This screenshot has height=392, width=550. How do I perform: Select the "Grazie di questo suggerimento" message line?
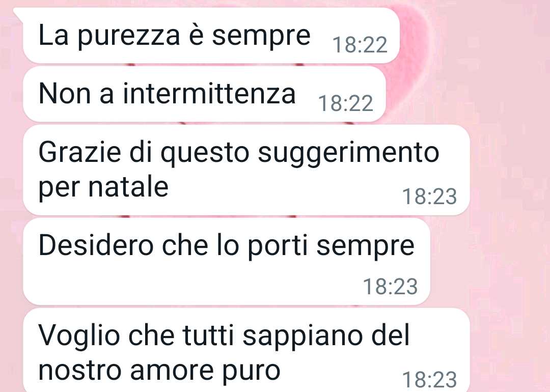click(x=238, y=152)
